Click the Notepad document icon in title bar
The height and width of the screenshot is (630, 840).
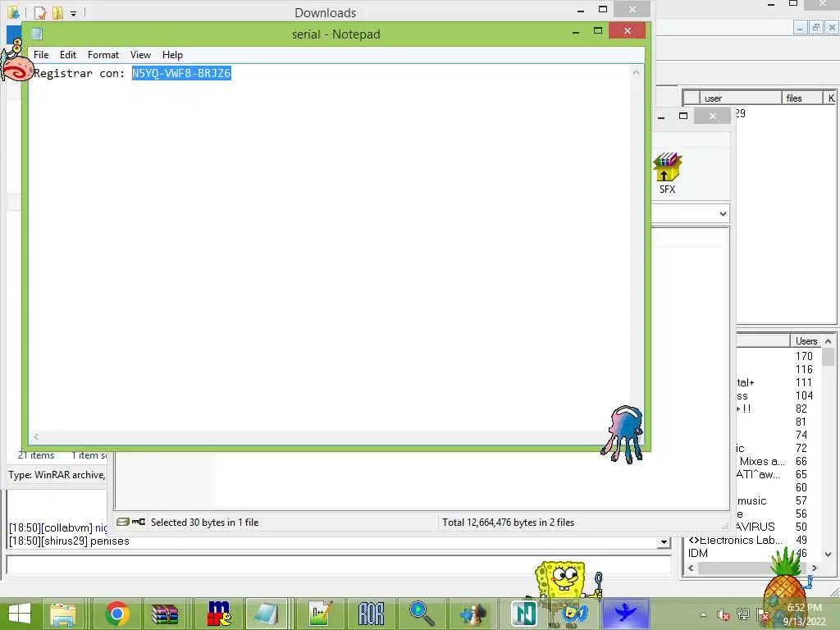click(x=37, y=34)
